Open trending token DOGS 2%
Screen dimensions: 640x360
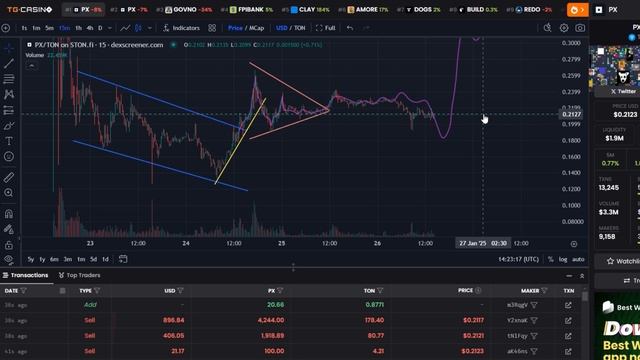tap(419, 9)
